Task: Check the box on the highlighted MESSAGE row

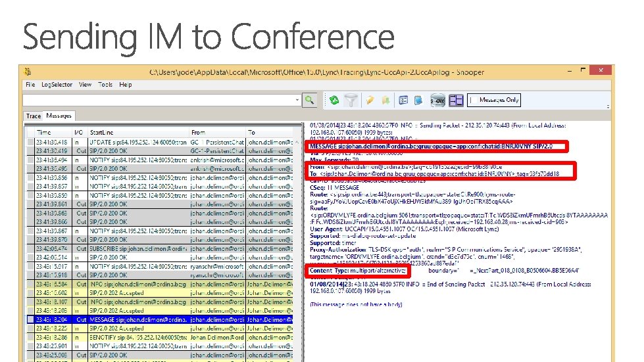Action: pyautogui.click(x=30, y=320)
